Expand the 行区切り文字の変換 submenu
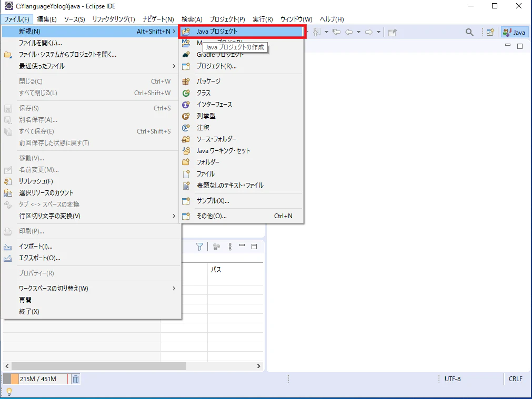Viewport: 532px width, 399px height. (91, 216)
